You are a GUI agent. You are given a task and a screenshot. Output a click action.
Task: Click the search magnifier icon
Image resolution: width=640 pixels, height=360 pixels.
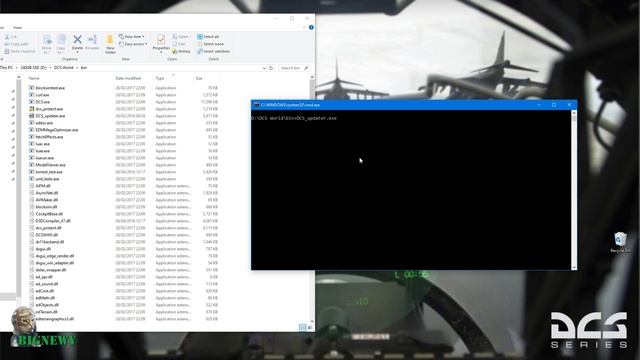coord(306,68)
